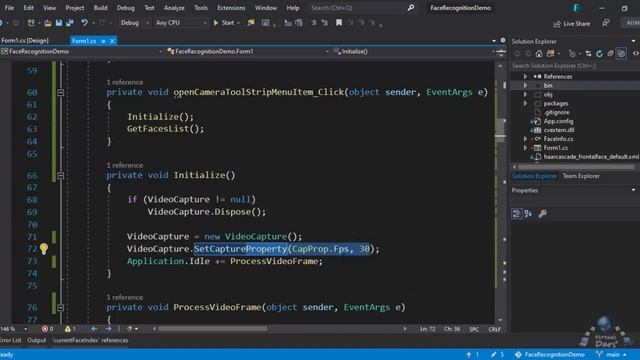Click the navigate forward arrow in editor footer
Screen dimensions: 640x360
(x=108, y=329)
